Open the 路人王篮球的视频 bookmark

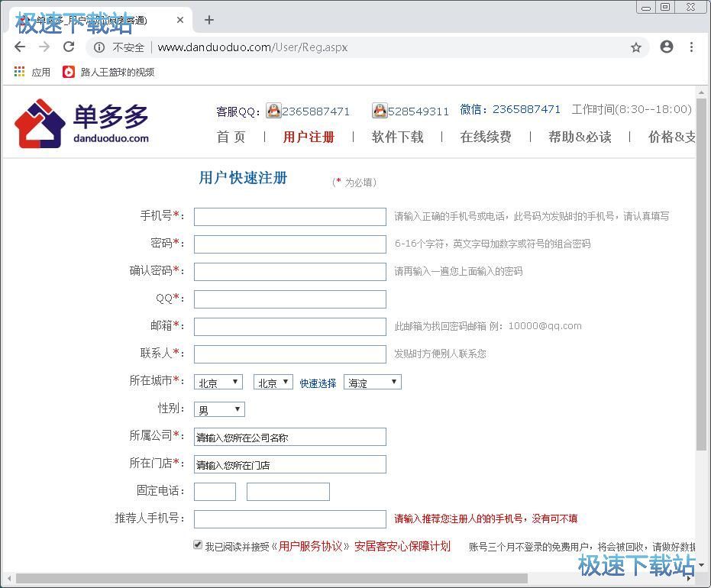(x=108, y=72)
